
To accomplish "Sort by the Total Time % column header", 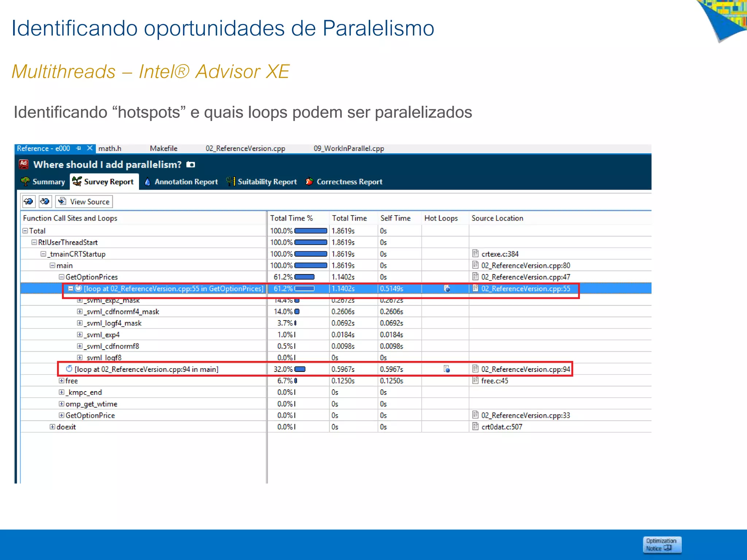I will pos(298,218).
